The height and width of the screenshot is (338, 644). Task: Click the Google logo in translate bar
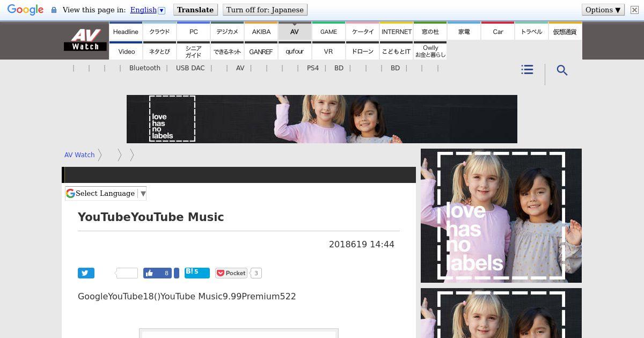point(25,10)
